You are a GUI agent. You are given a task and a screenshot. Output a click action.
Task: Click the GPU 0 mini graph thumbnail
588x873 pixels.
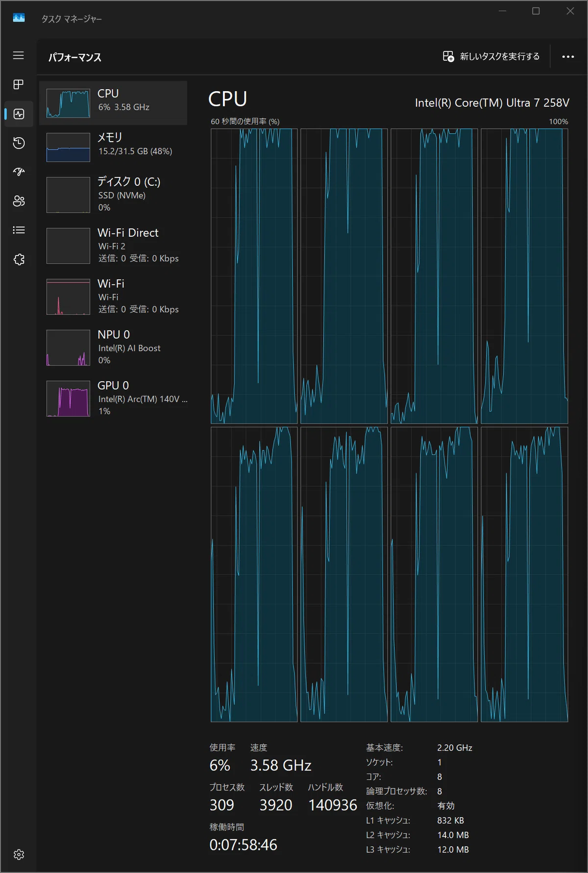(68, 399)
